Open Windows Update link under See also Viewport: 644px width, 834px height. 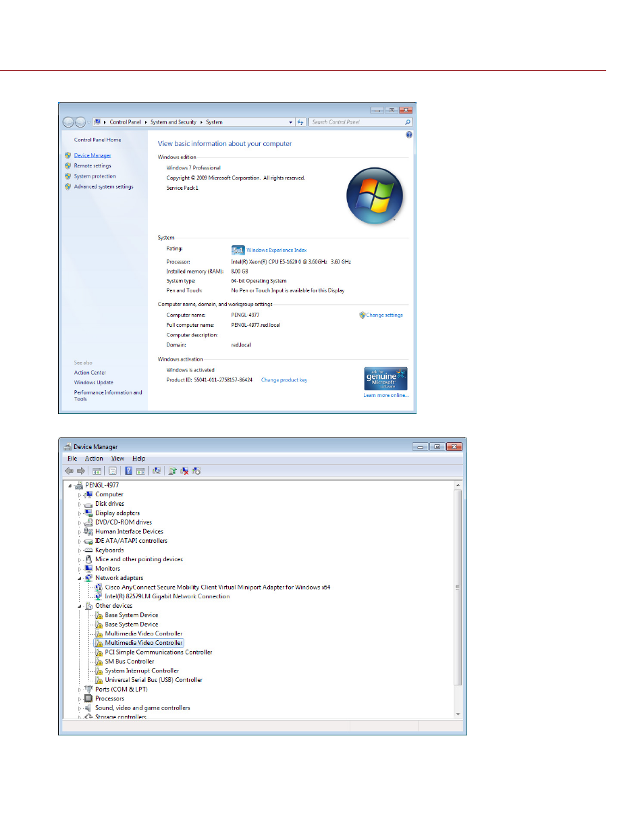point(94,382)
